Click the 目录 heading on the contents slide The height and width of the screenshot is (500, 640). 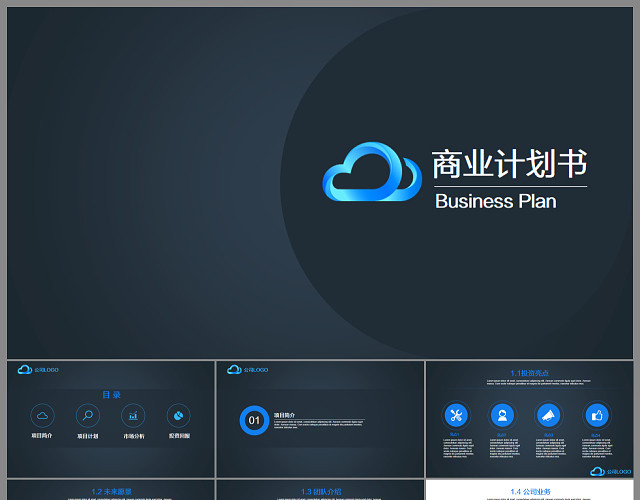(111, 395)
